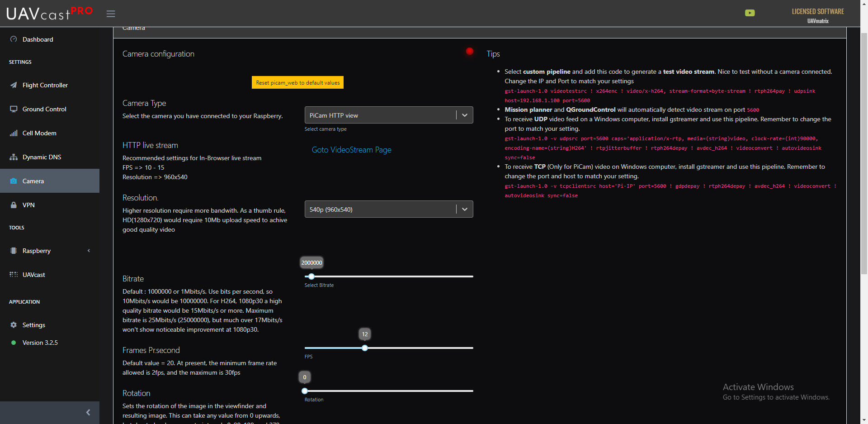The width and height of the screenshot is (868, 424).
Task: Click the Version 3.2.5 entry
Action: [x=40, y=343]
